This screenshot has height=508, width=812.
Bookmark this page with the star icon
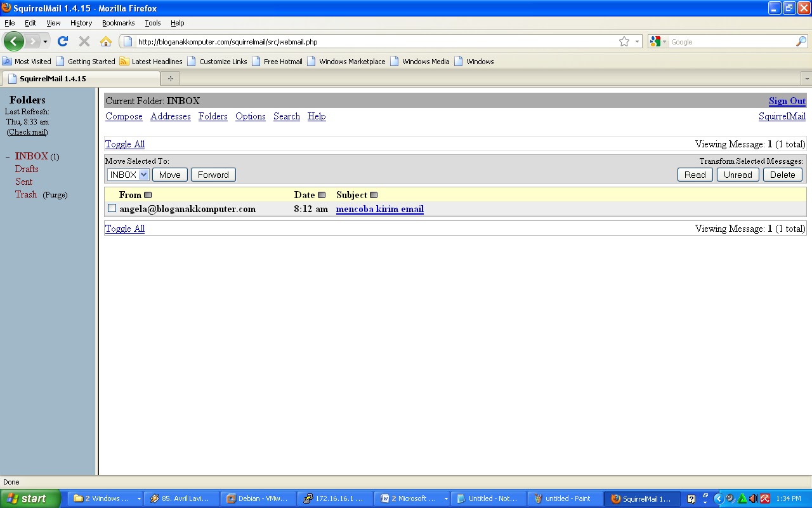click(x=624, y=41)
